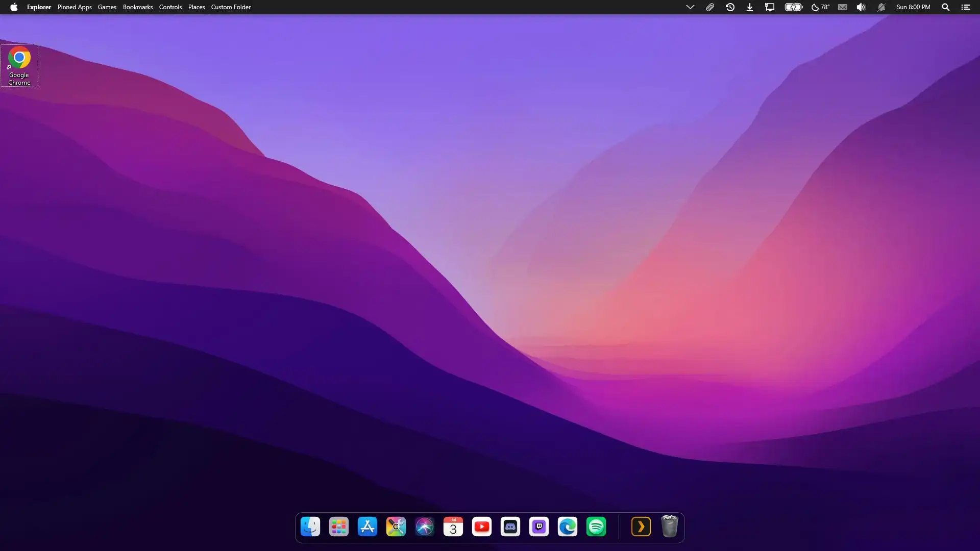Open the Siri dock icon

[x=425, y=527]
